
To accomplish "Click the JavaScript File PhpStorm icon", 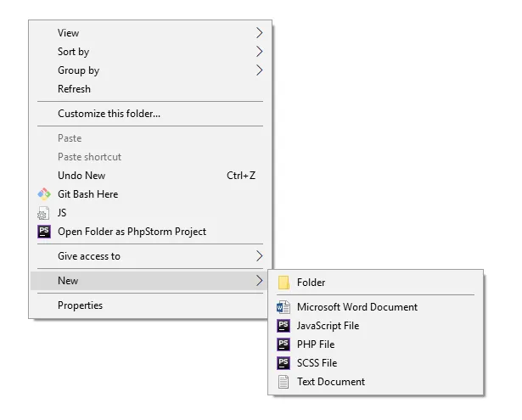I will click(283, 326).
